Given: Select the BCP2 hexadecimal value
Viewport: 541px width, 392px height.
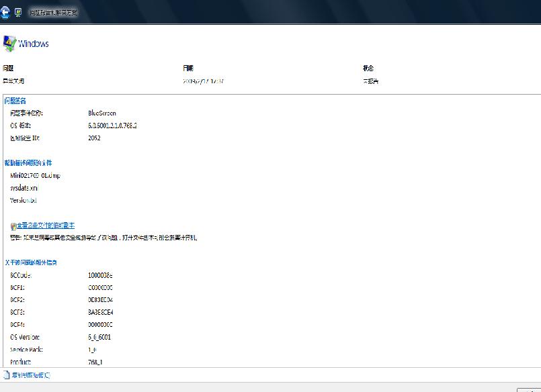Looking at the screenshot, I should [100, 300].
